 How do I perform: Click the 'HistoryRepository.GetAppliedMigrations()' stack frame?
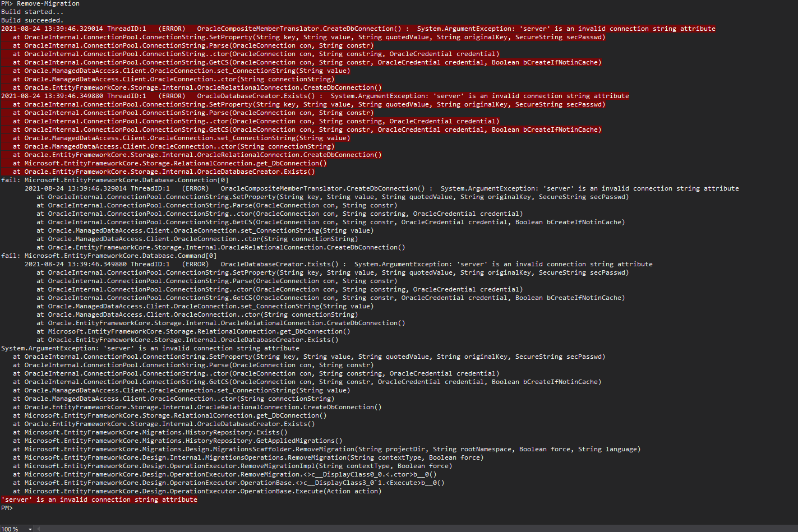click(x=178, y=441)
